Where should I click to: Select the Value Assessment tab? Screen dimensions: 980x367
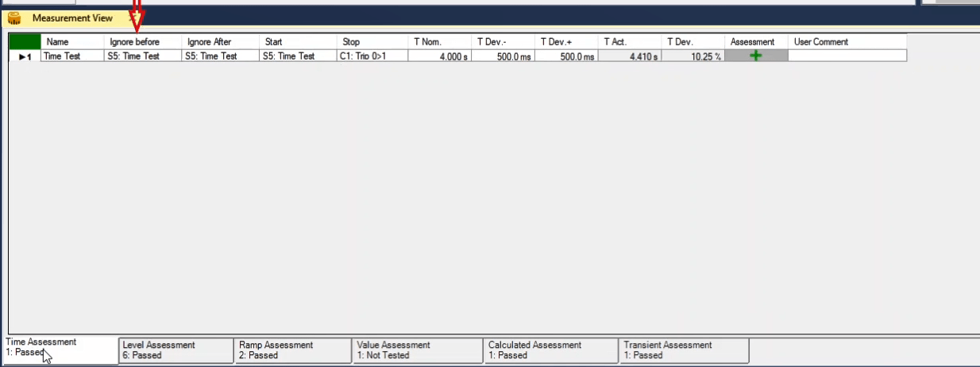pyautogui.click(x=417, y=350)
